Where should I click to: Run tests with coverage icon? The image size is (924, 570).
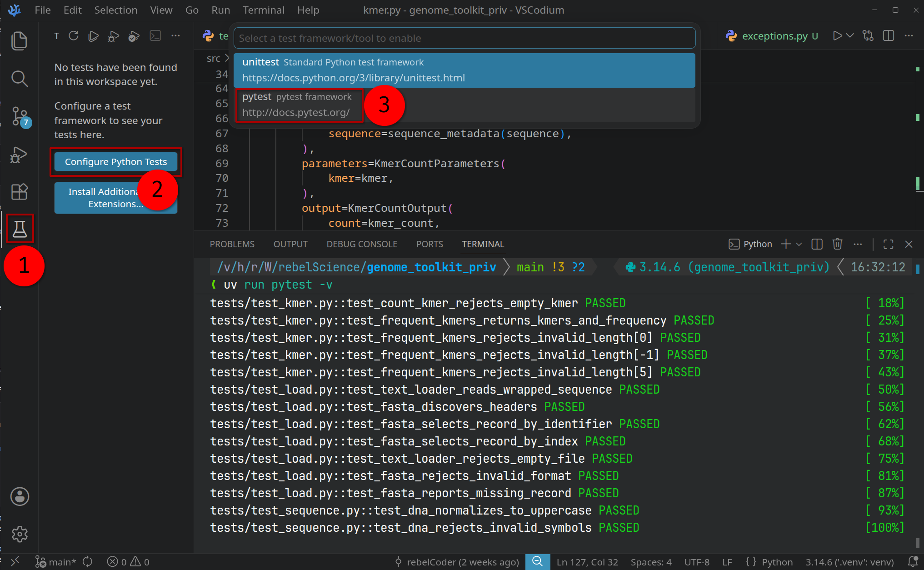pos(134,36)
